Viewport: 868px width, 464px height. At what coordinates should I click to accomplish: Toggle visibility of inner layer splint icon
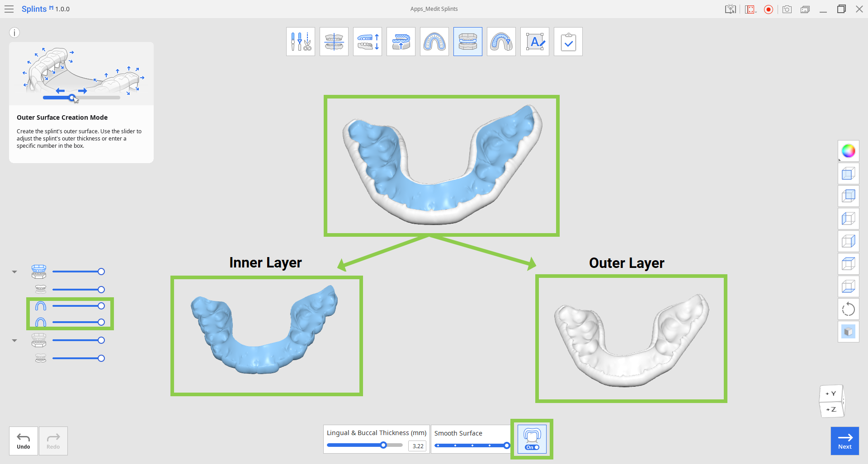pos(41,306)
